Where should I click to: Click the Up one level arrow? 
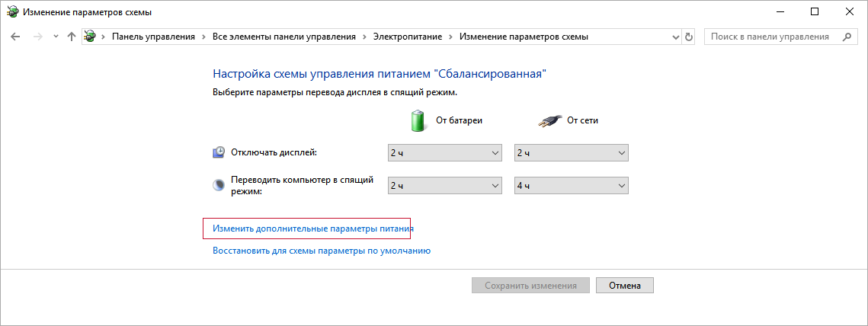[x=72, y=37]
